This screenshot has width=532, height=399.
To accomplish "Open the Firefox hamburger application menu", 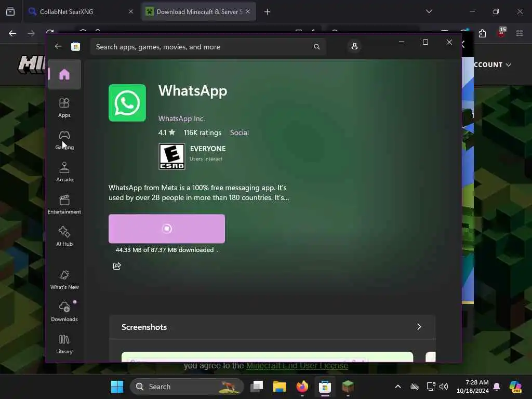I will point(520,33).
